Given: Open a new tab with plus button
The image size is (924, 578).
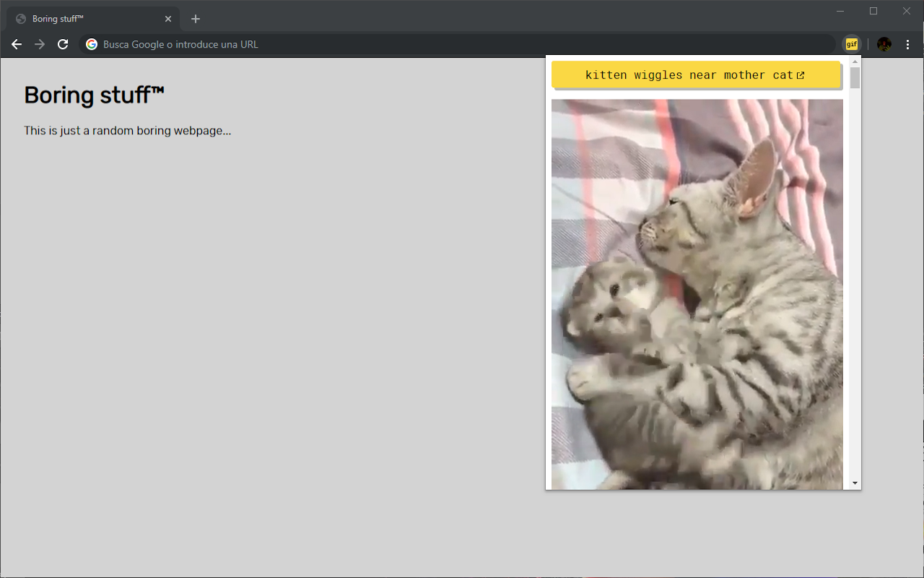Looking at the screenshot, I should [196, 19].
